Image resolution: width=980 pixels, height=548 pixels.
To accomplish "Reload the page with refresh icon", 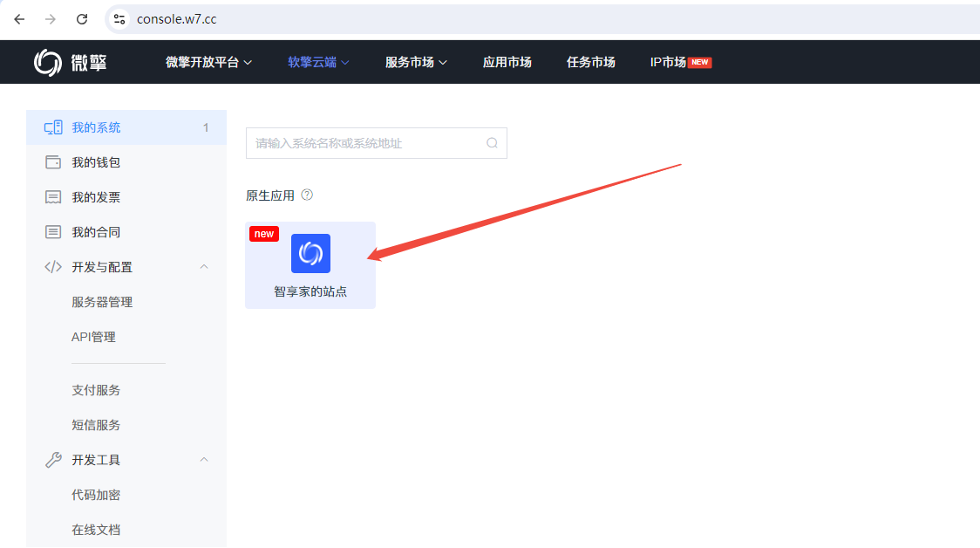I will click(82, 19).
